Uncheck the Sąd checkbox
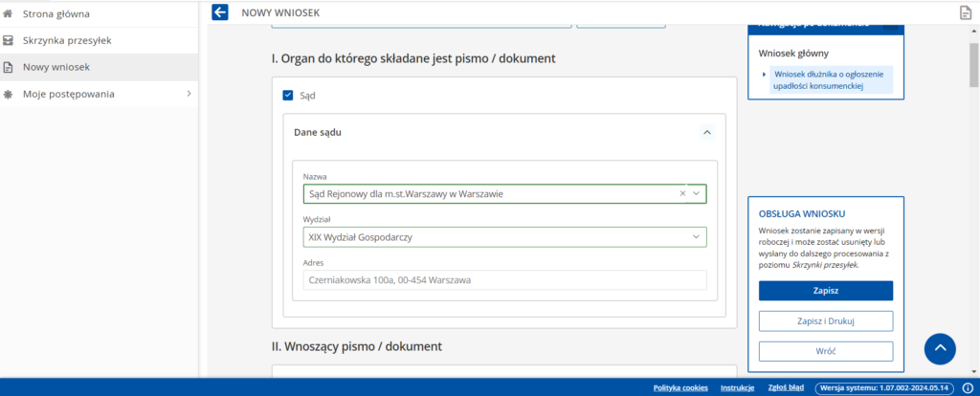Viewport: 980px width, 396px height. [288, 96]
